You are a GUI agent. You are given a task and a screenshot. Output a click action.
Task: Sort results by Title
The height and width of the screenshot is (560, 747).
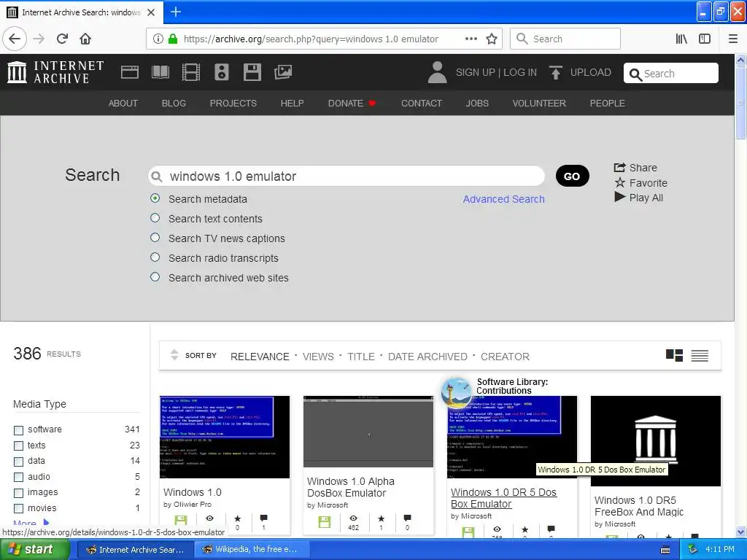point(360,357)
